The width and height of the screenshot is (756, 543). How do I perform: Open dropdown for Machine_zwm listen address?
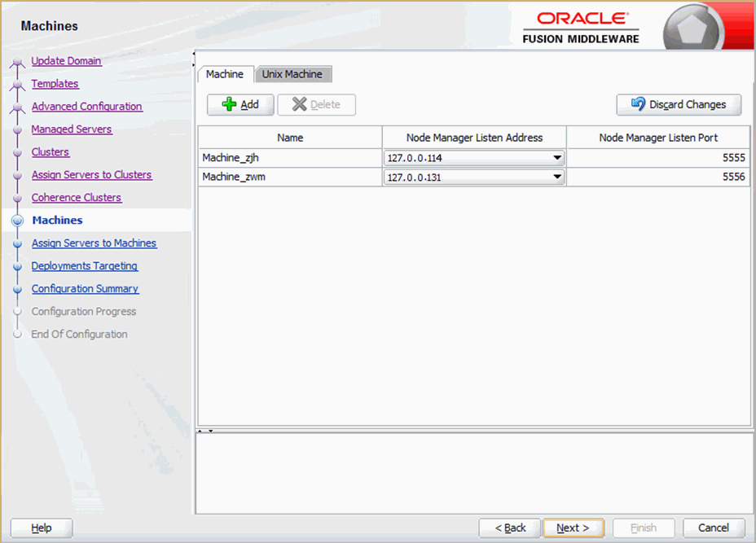557,177
